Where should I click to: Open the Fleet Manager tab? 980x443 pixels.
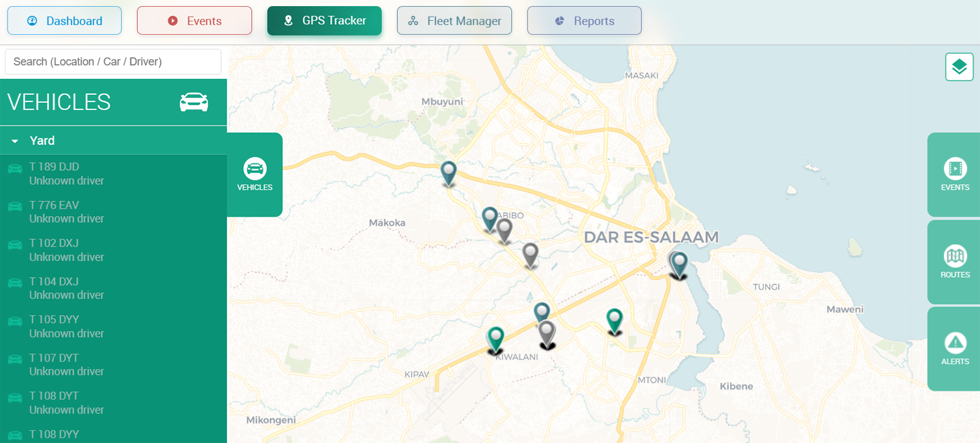454,21
